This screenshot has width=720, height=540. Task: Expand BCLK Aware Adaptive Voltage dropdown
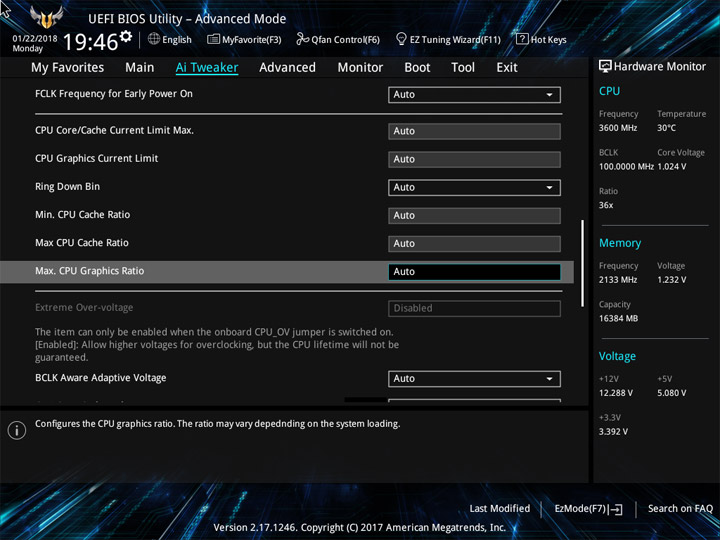point(474,379)
